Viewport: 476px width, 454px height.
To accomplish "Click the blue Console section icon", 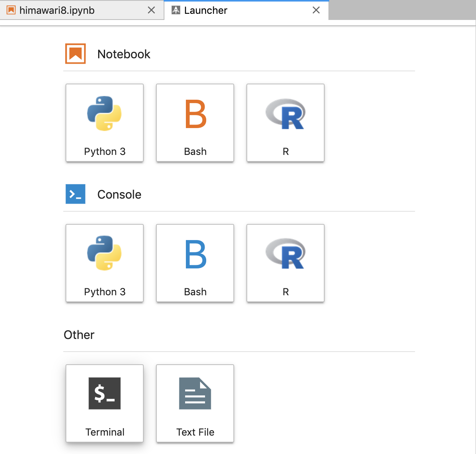I will pyautogui.click(x=76, y=194).
